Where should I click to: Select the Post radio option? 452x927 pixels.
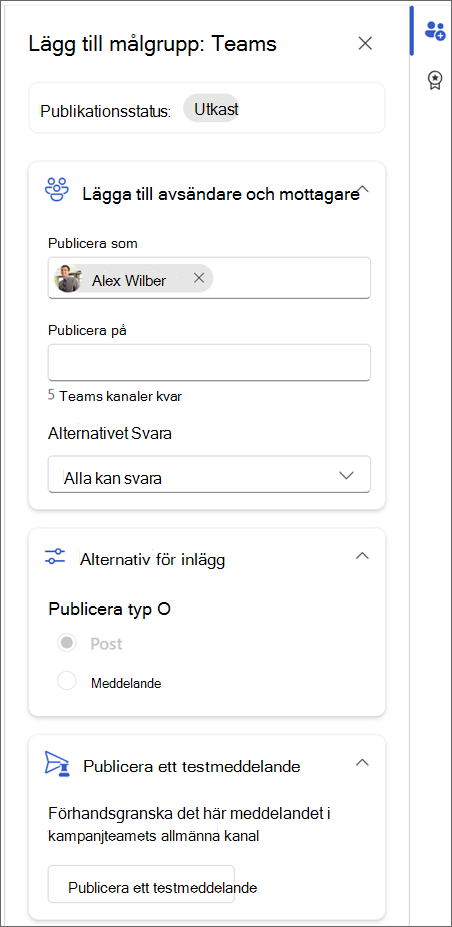point(67,643)
